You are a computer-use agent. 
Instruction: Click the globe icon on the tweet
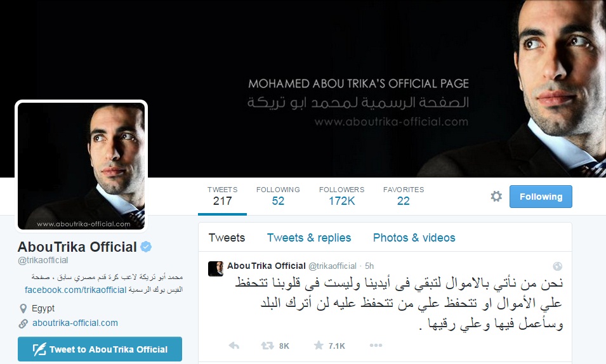[557, 266]
